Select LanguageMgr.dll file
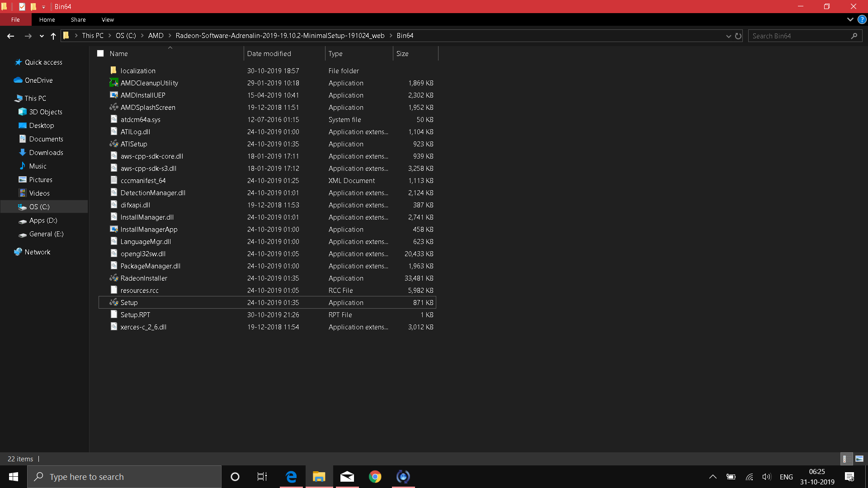The width and height of the screenshot is (868, 488). (146, 242)
